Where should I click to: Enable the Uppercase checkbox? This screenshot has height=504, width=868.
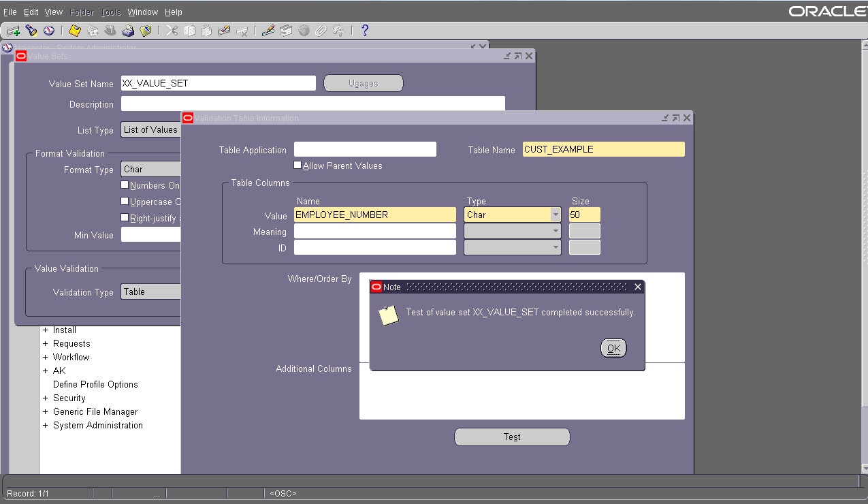click(x=125, y=202)
